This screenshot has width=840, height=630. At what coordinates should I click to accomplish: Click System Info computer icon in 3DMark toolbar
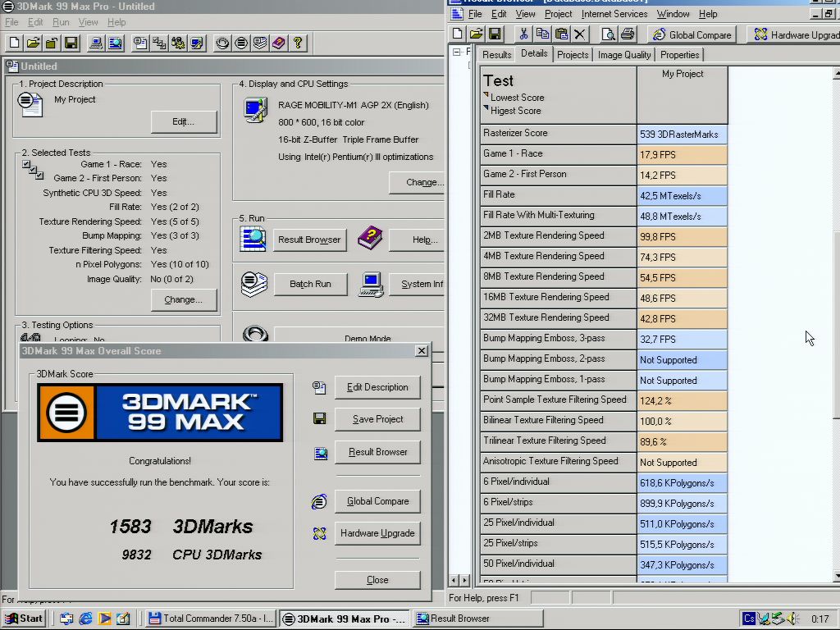pos(97,43)
